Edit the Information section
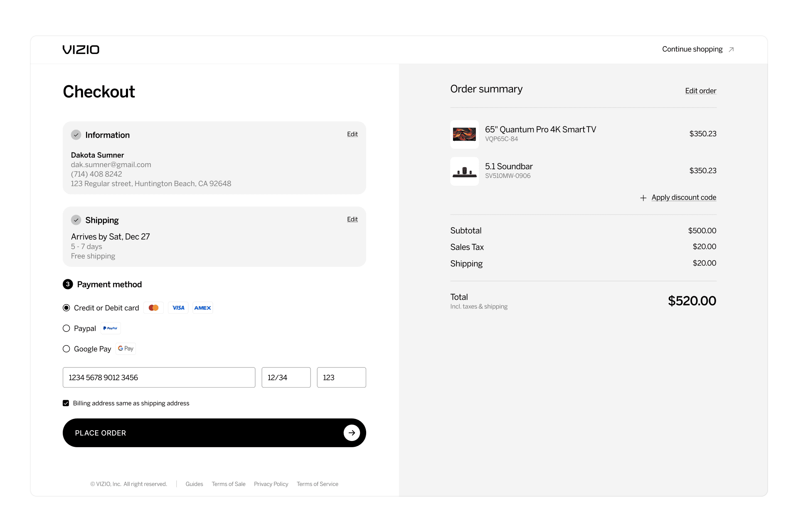798x532 pixels. (352, 134)
